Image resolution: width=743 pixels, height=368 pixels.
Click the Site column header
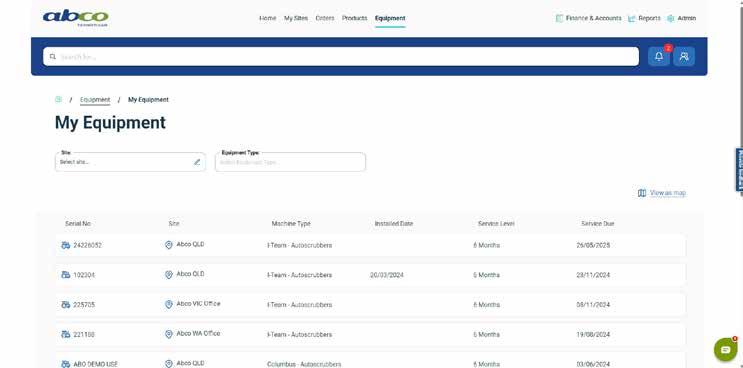pyautogui.click(x=173, y=223)
